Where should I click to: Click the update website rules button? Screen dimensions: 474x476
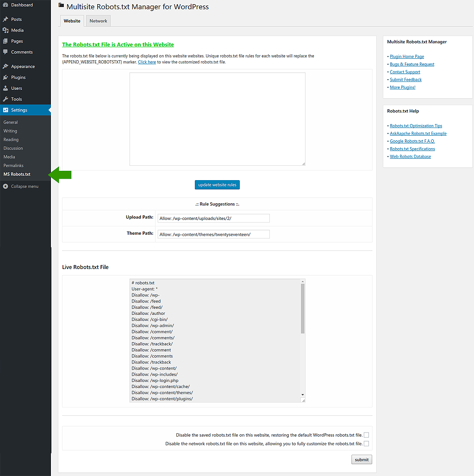tap(217, 185)
